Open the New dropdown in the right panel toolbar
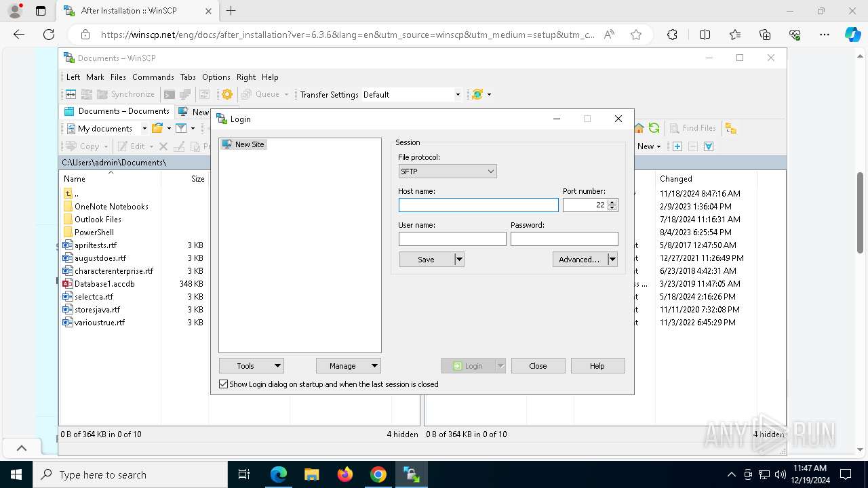Image resolution: width=868 pixels, height=488 pixels. click(649, 146)
